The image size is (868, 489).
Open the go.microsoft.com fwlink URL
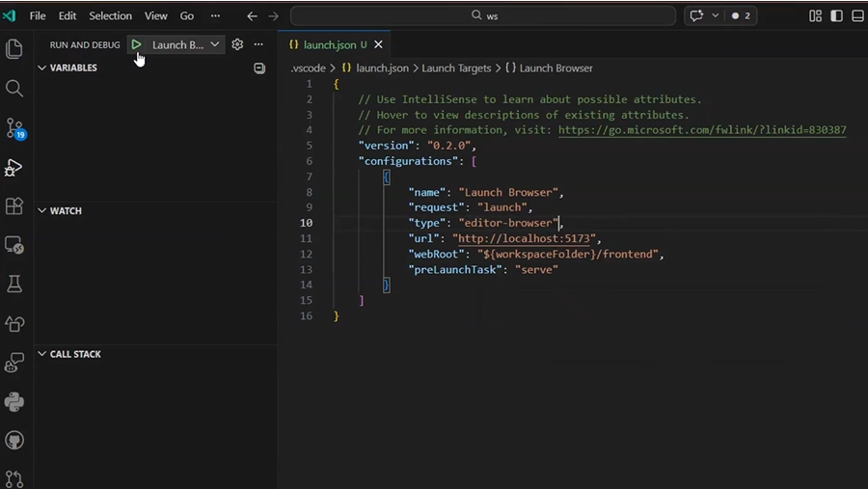pos(702,130)
